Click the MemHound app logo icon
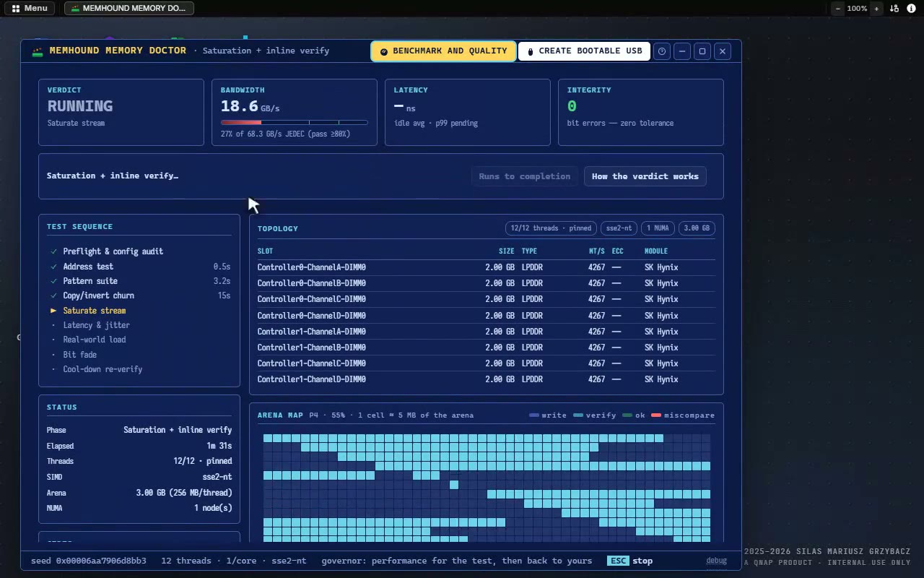Viewport: 924px width, 578px height. (38, 51)
